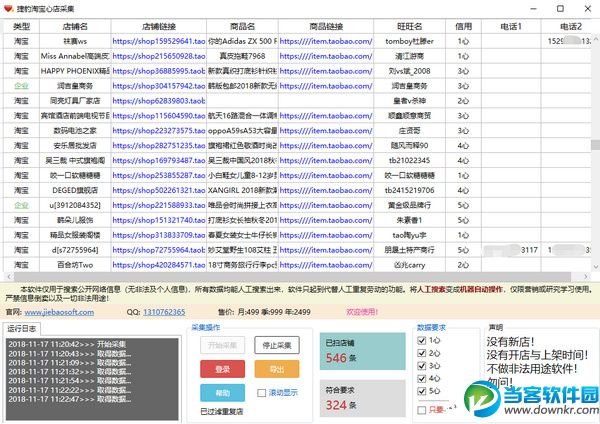The height and width of the screenshot is (424, 600).
Task: Enable the red 只要 checkbox
Action: (x=422, y=410)
